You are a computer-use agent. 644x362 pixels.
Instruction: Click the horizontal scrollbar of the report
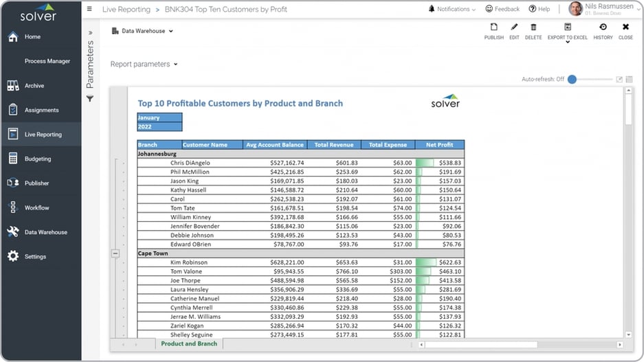(x=481, y=344)
